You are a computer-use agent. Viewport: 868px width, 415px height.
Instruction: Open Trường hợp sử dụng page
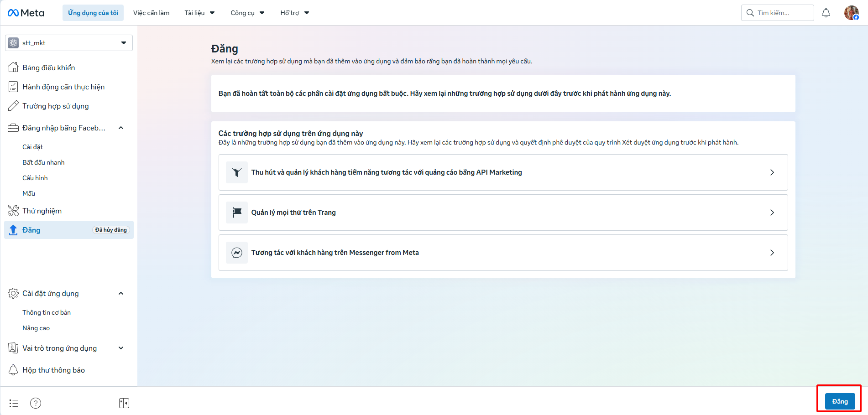[56, 106]
